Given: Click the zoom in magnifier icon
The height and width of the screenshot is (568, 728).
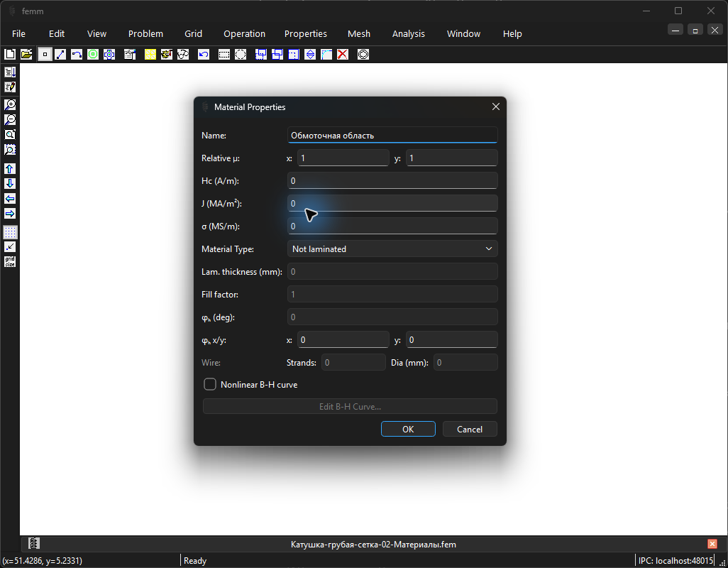Looking at the screenshot, I should coord(10,104).
